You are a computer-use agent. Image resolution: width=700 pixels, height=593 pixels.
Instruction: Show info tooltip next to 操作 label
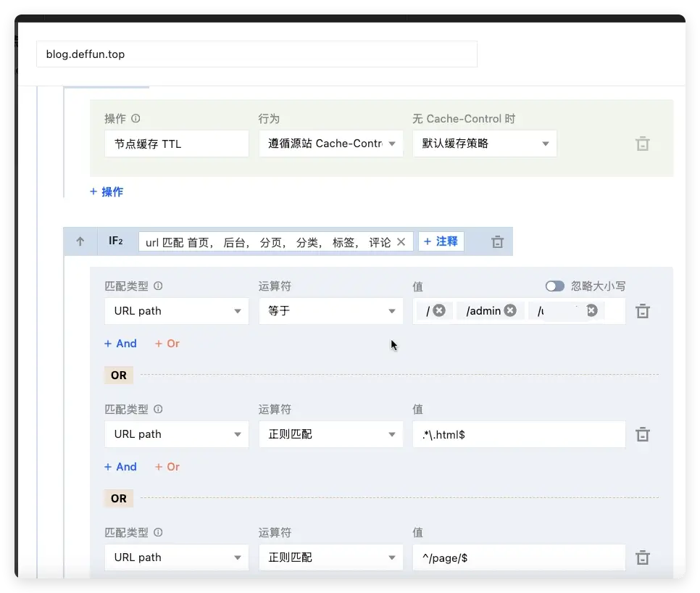pos(136,119)
